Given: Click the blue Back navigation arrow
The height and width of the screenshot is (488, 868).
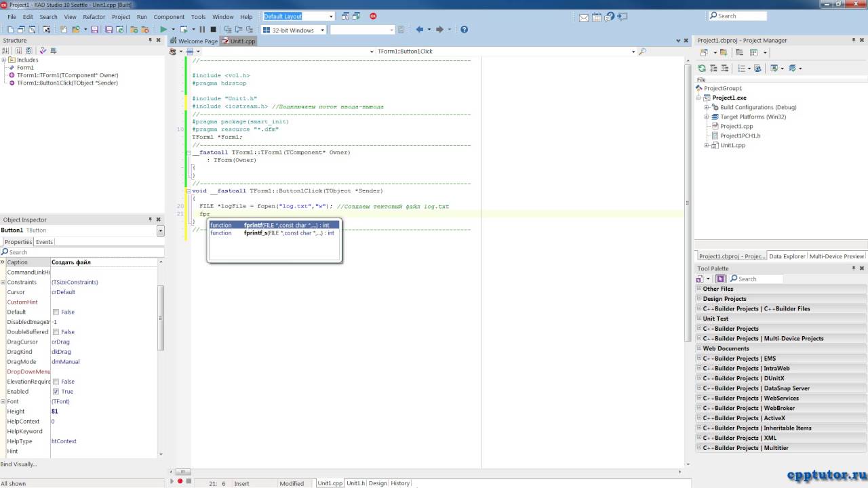Looking at the screenshot, I should tap(419, 29).
